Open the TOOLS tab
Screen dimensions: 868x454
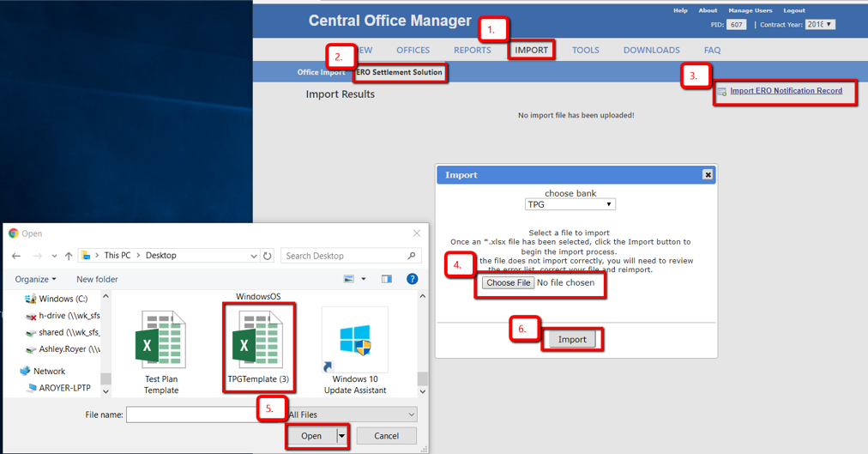[x=586, y=50]
